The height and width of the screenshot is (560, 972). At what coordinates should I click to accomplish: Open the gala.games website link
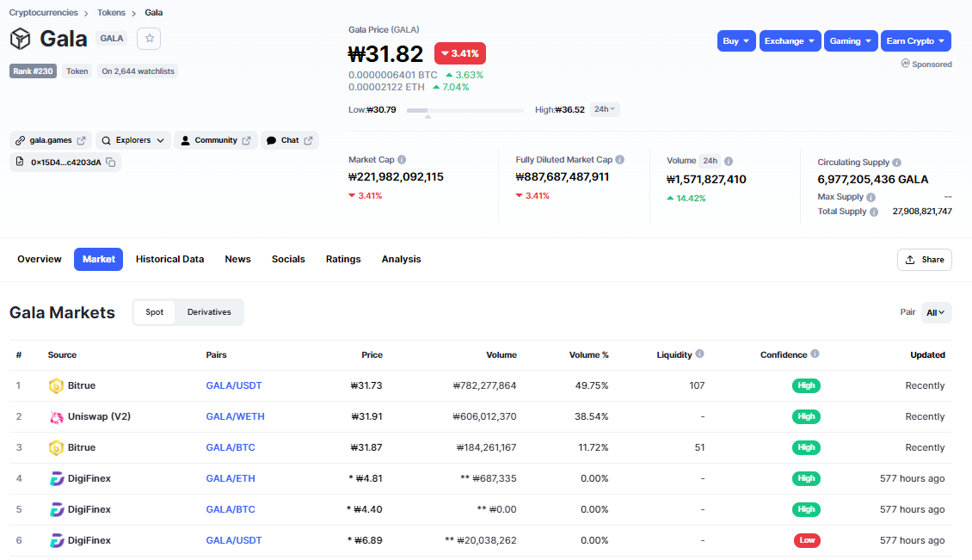(51, 140)
